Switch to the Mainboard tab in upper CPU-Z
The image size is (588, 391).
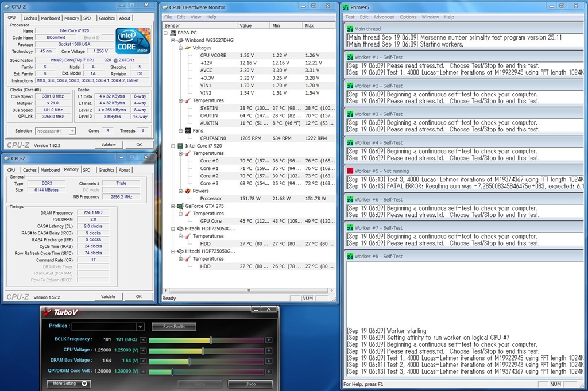click(51, 18)
